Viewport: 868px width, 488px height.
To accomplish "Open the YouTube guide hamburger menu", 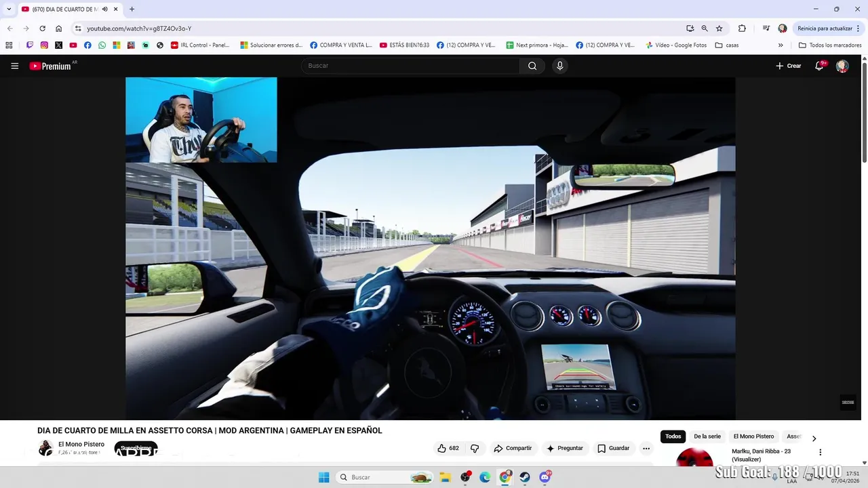I will click(x=14, y=66).
